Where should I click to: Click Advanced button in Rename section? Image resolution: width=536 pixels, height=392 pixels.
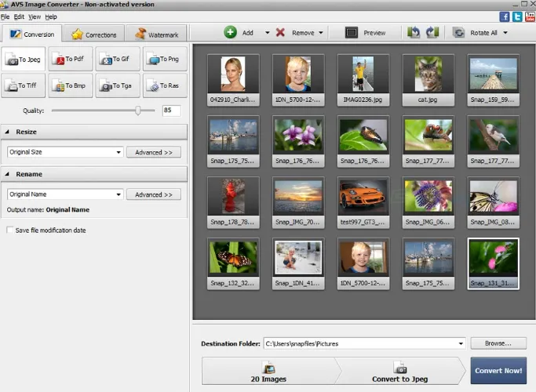(154, 194)
